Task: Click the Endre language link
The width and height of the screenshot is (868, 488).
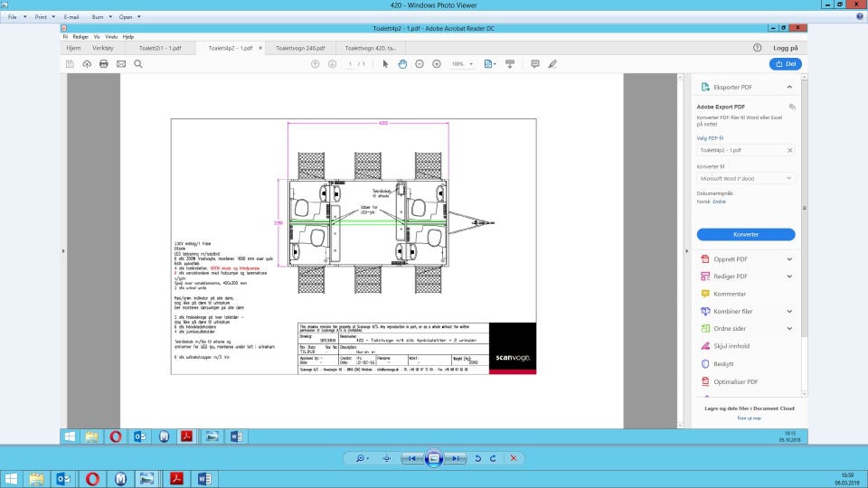Action: pyautogui.click(x=720, y=202)
